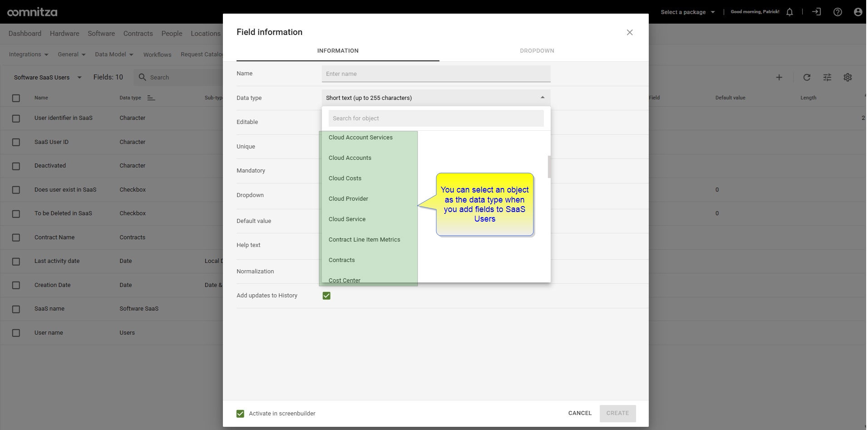Select Cloud Service option
The width and height of the screenshot is (868, 430).
point(347,219)
